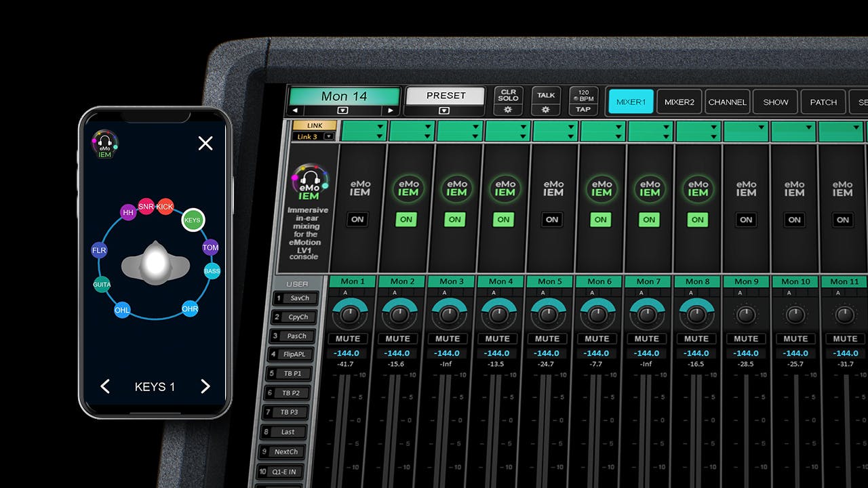Open the CHANNEL tab
The image size is (868, 488).
pyautogui.click(x=727, y=102)
